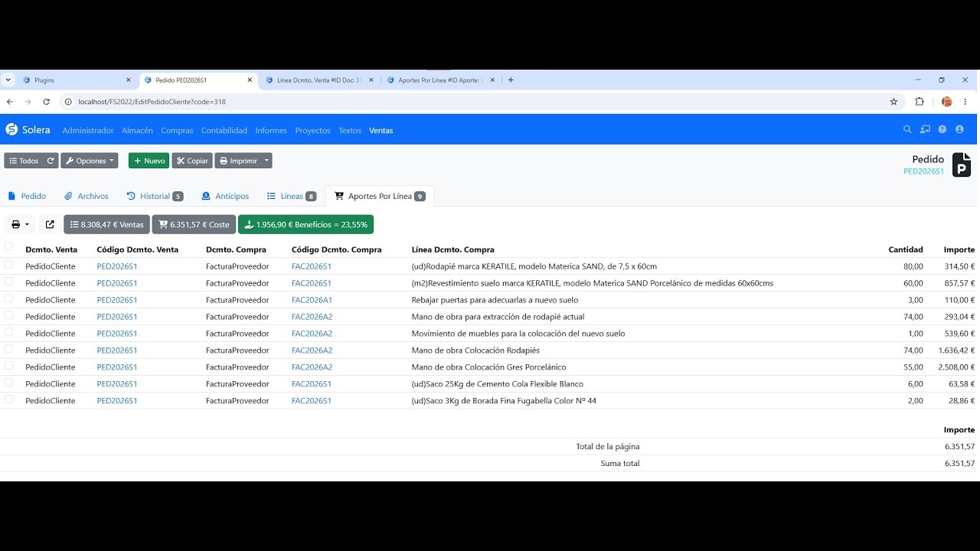Click the Copiar button
980x551 pixels.
coord(192,161)
